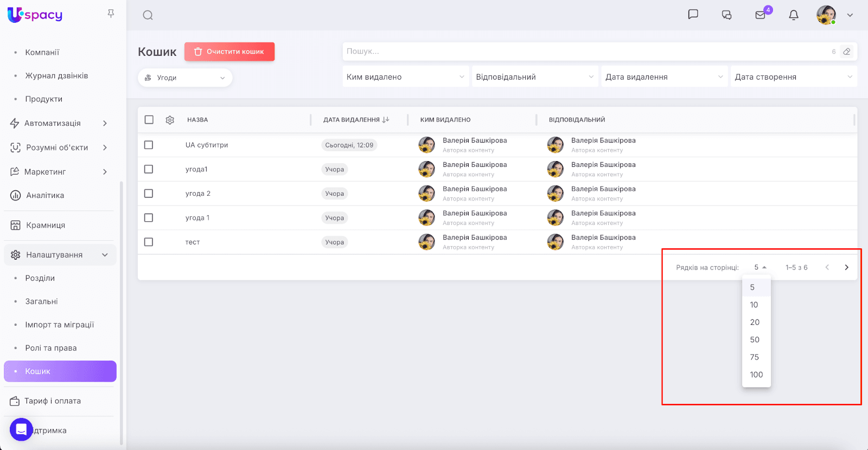Screen dimensions: 868x450
Task: Toggle the select-all checkbox in table header
Action: (149, 120)
